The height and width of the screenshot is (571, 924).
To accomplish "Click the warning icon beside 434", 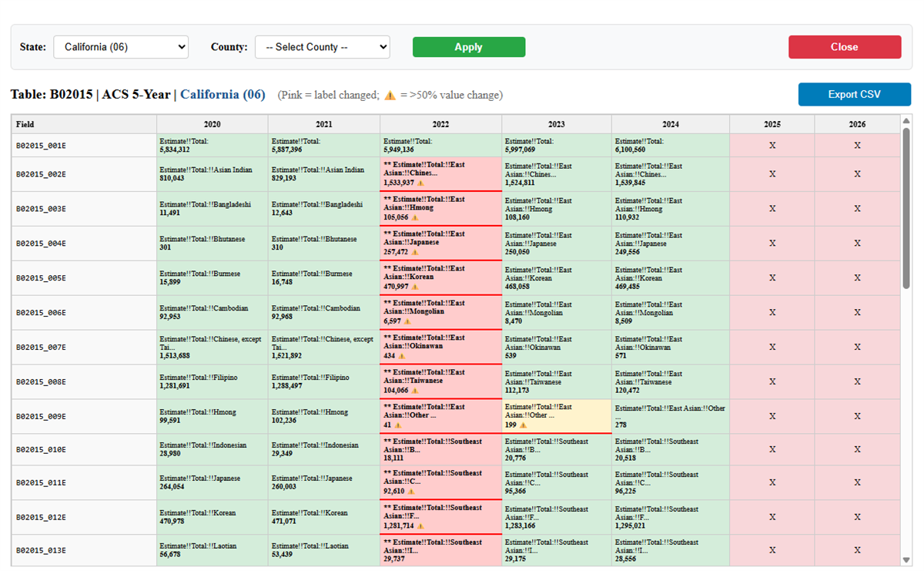I will tap(403, 356).
